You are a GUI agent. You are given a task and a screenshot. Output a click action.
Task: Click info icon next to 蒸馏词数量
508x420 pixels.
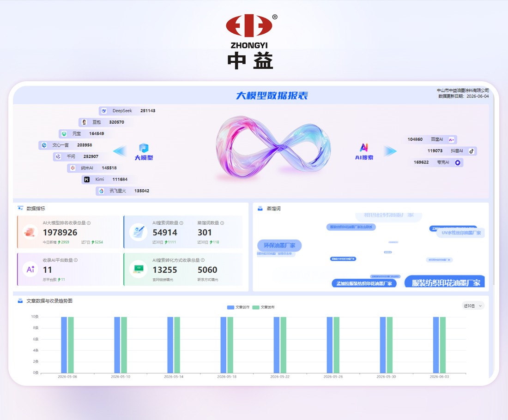tap(222, 223)
